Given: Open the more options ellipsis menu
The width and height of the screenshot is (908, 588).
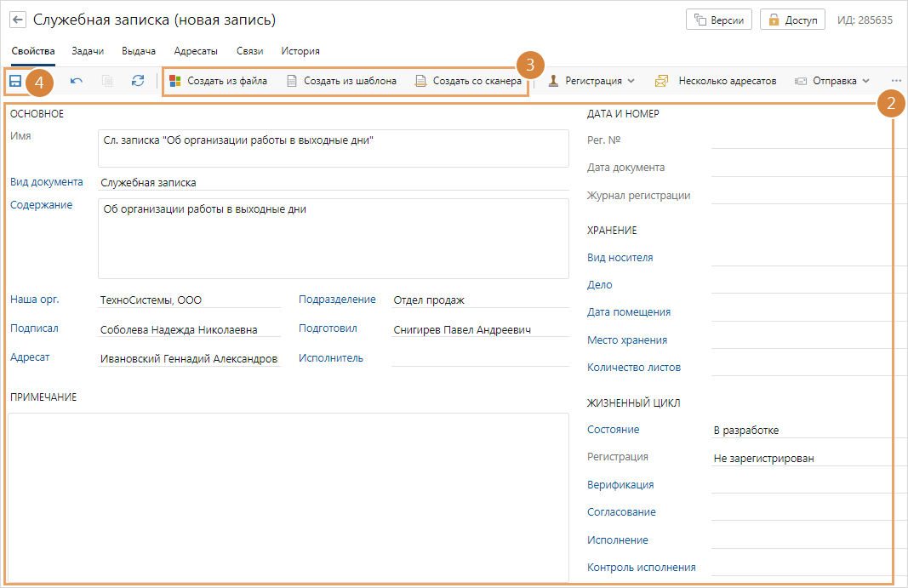Looking at the screenshot, I should [x=896, y=81].
